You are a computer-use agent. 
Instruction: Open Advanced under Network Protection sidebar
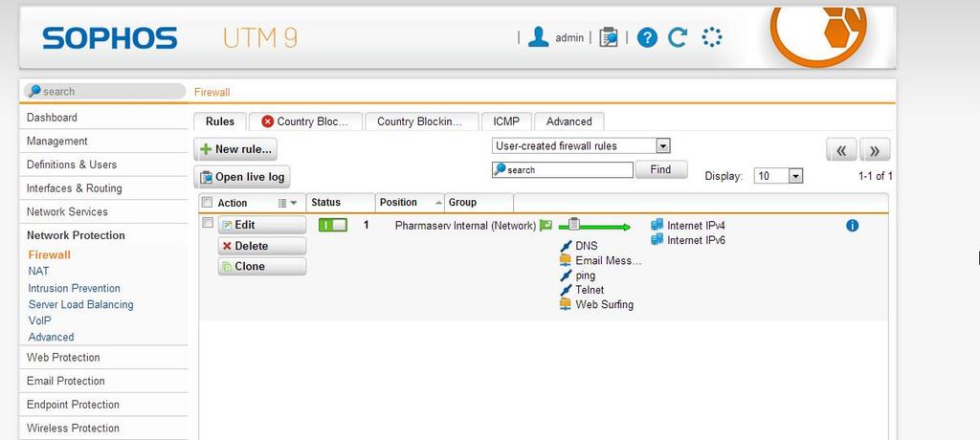pos(52,337)
